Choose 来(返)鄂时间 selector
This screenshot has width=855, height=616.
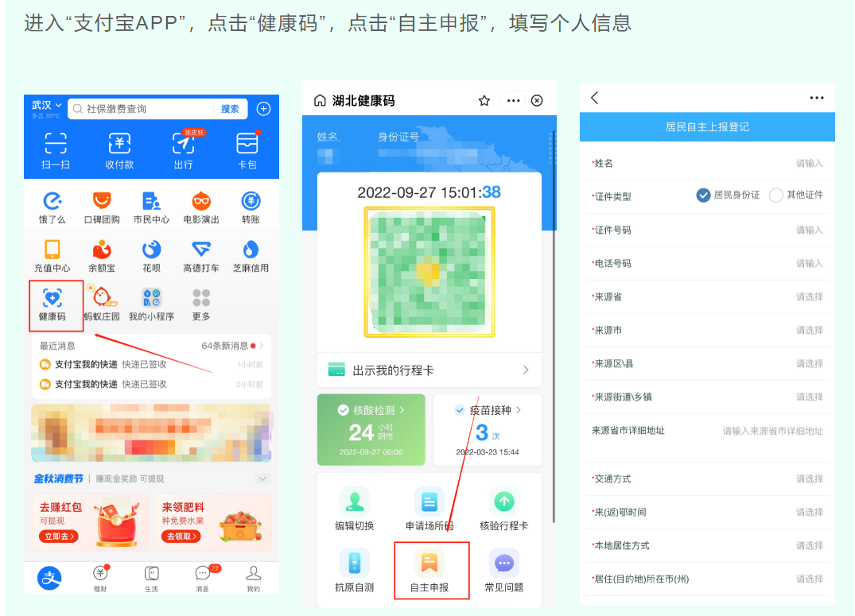(x=707, y=512)
